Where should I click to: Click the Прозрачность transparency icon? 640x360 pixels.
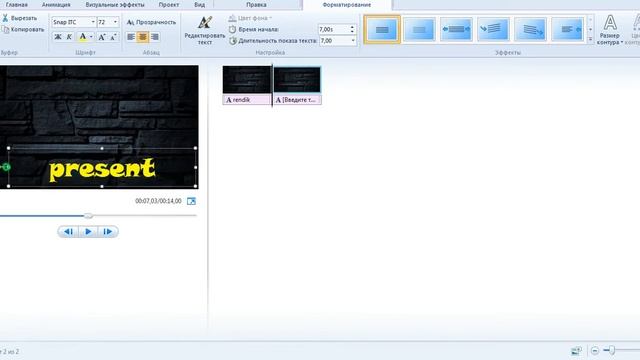(x=130, y=22)
